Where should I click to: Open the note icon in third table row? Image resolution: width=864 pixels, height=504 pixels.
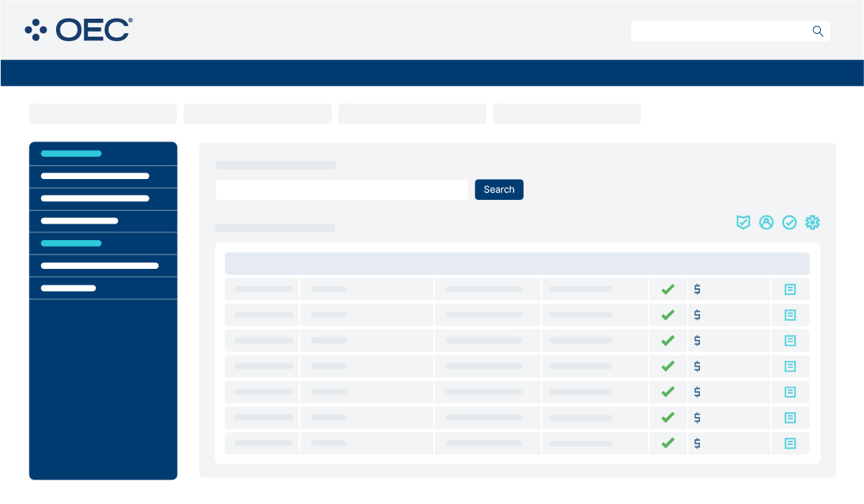pyautogui.click(x=790, y=341)
